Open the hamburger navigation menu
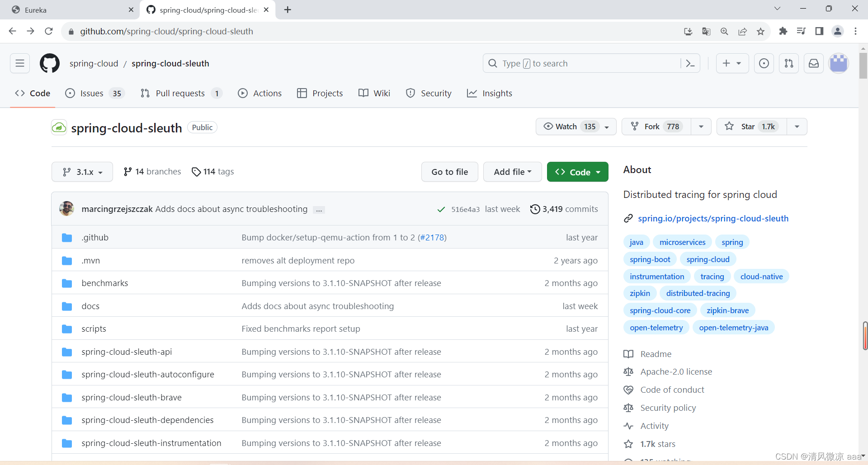The image size is (868, 465). (x=20, y=63)
